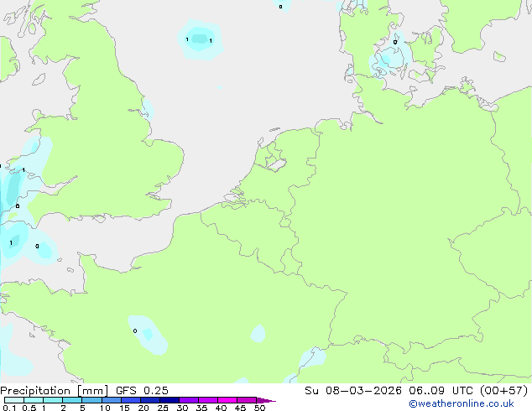
Task: Click the '(00+57)' forecast offset text
Action: 503,391
